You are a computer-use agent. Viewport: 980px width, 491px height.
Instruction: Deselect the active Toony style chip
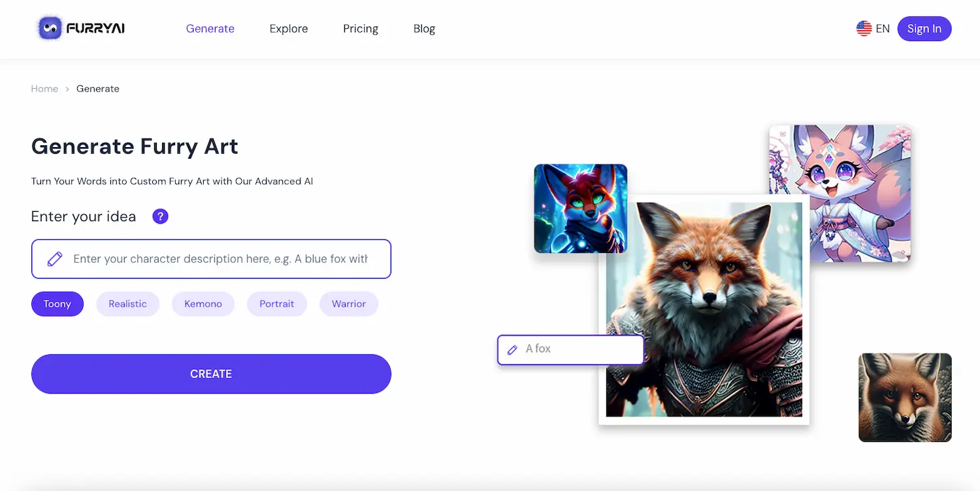tap(57, 303)
